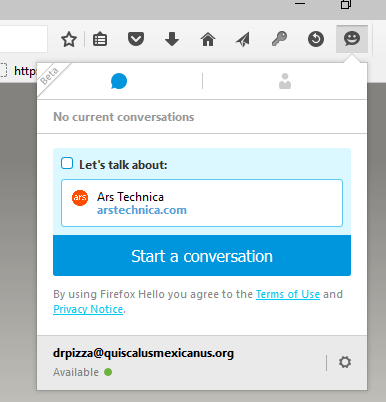
Task: Click the circular arrow history icon
Action: (316, 39)
